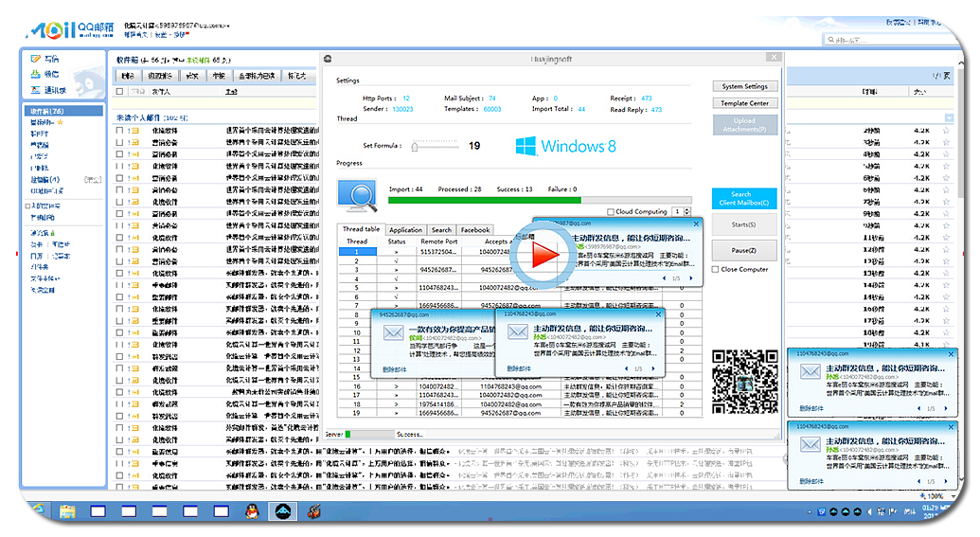The height and width of the screenshot is (537, 980).
Task: Open the Facebook tab
Action: (475, 230)
